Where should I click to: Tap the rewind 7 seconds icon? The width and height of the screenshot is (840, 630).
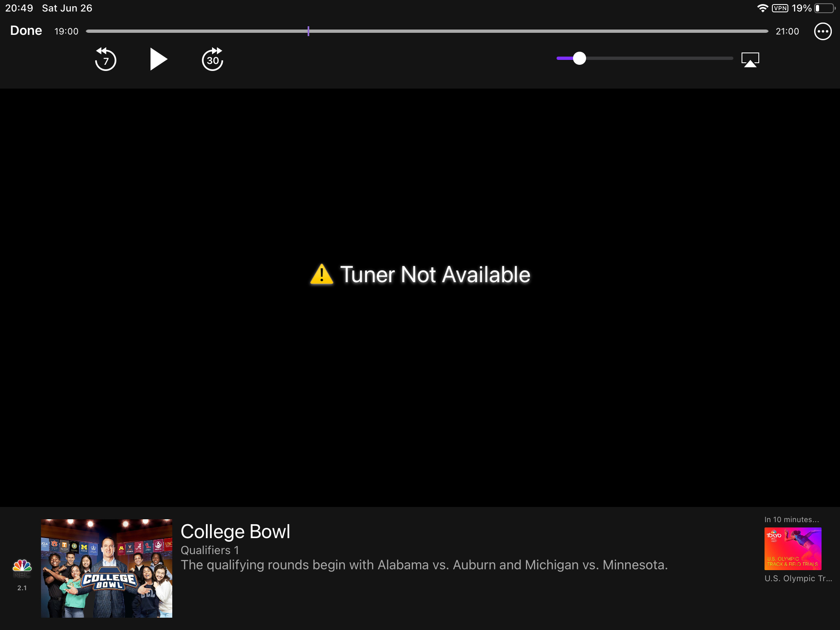(x=105, y=59)
